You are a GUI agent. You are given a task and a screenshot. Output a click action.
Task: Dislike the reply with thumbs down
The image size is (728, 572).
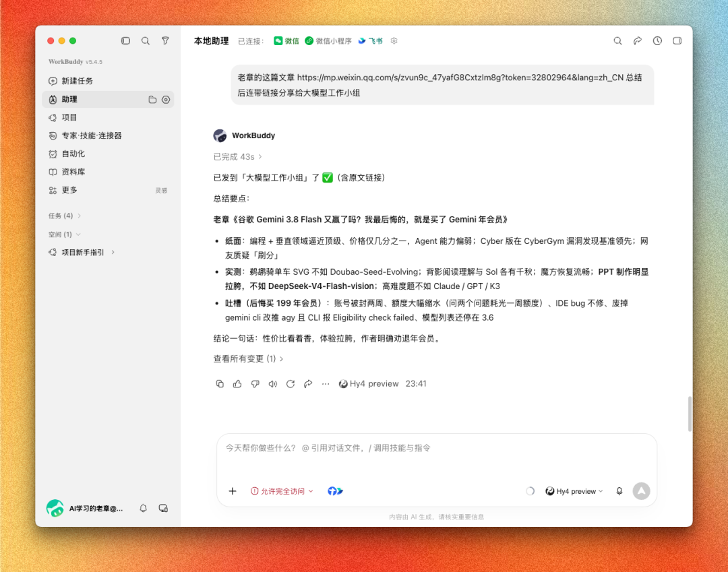point(255,383)
